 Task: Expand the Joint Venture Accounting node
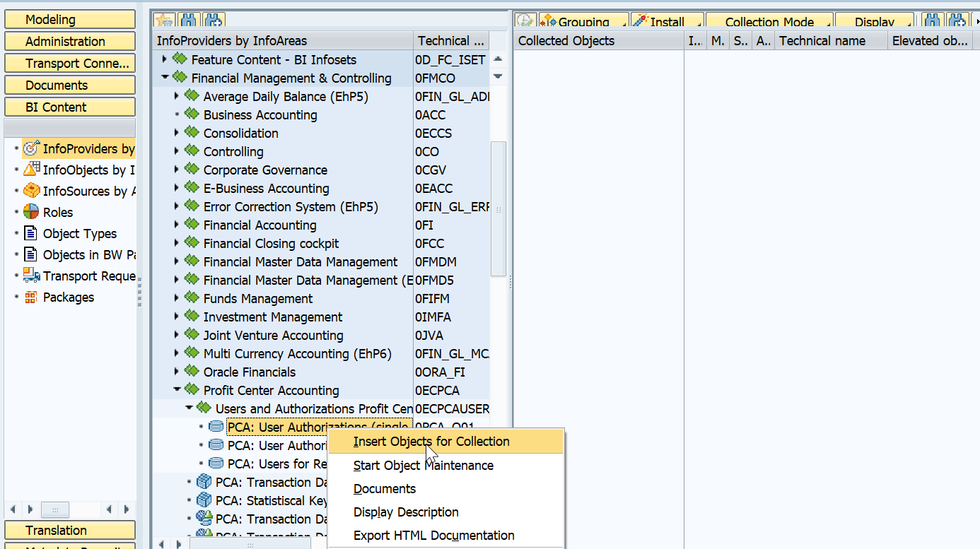(x=177, y=335)
